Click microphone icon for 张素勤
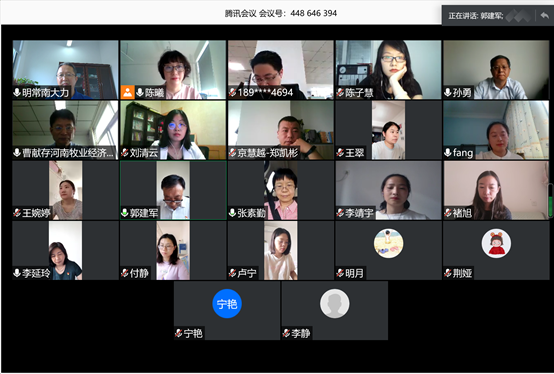 [232, 213]
